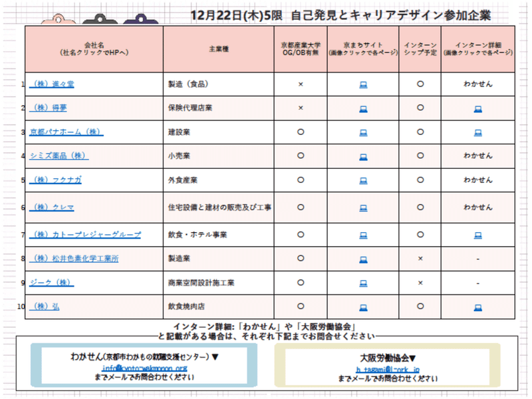
Task: Click the わかせん(京都市わかもの就職支援センター) heading
Action: click(144, 356)
